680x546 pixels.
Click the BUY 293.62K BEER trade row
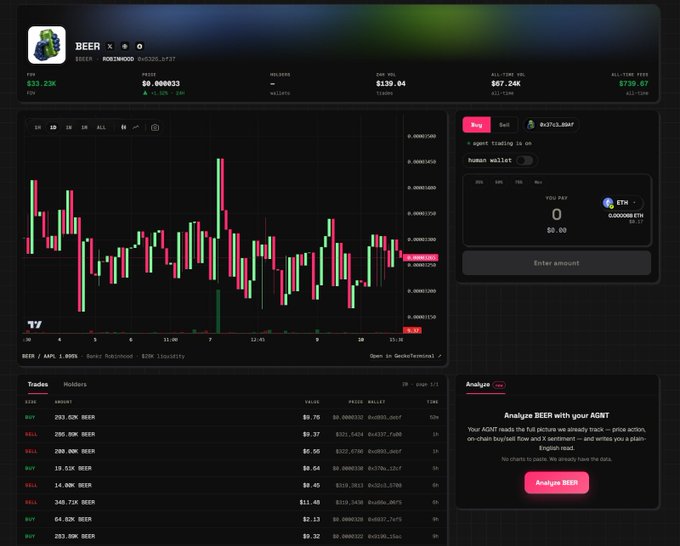(232, 417)
